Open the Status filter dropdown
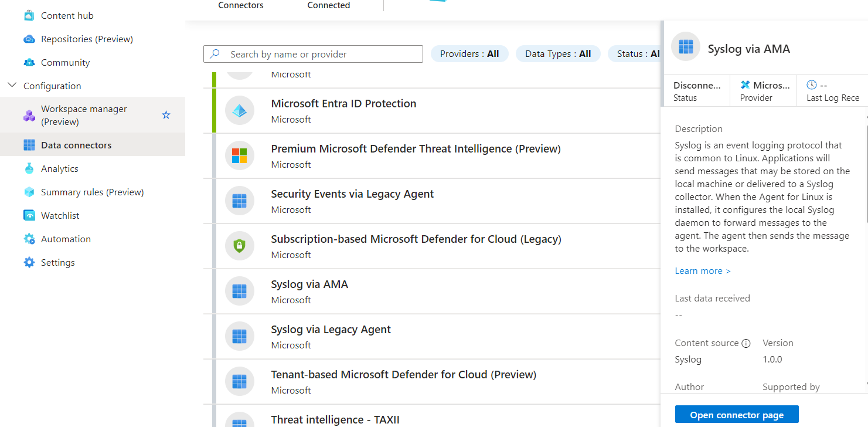This screenshot has height=427, width=868. click(x=637, y=54)
